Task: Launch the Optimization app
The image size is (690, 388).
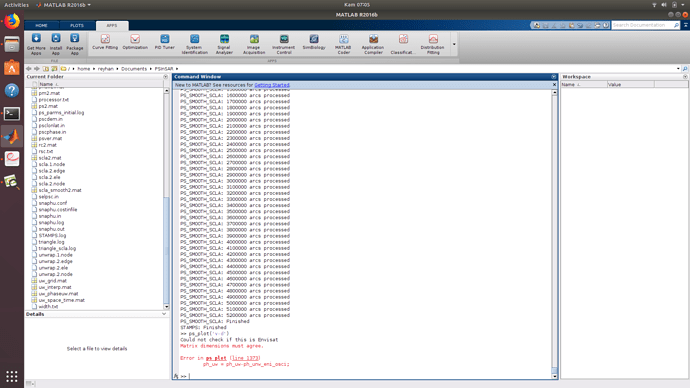Action: point(135,42)
